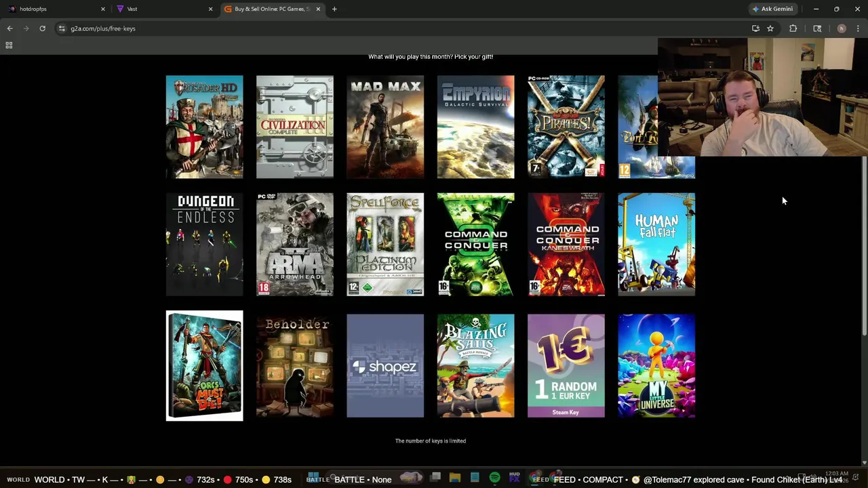
Task: Close the Vast tab
Action: click(x=210, y=9)
